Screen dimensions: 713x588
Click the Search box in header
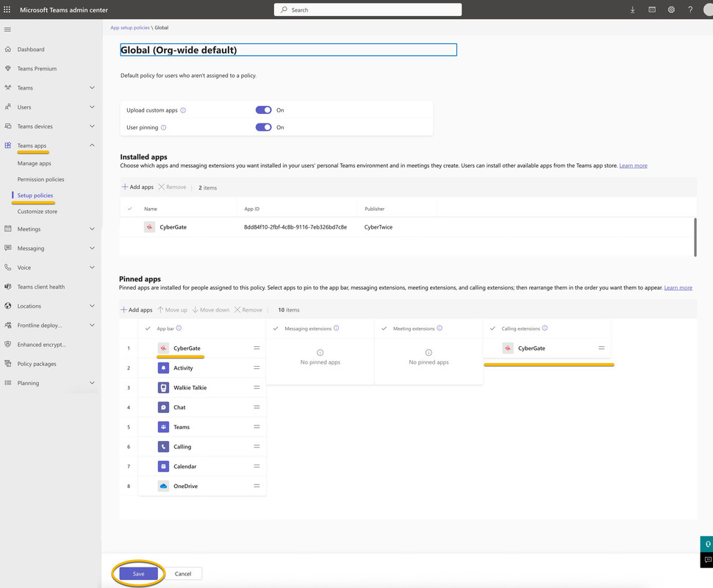click(368, 10)
